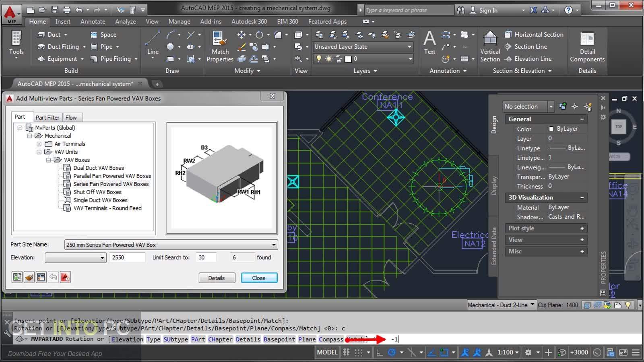Click the first green icon at dialog bottom
Image resolution: width=644 pixels, height=362 pixels.
pyautogui.click(x=17, y=277)
